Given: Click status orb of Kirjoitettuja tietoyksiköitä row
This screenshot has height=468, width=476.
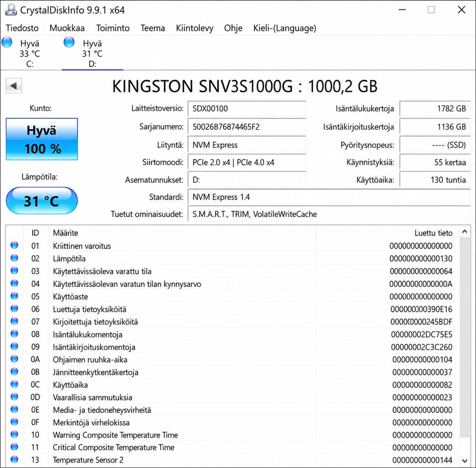Looking at the screenshot, I should 14,321.
